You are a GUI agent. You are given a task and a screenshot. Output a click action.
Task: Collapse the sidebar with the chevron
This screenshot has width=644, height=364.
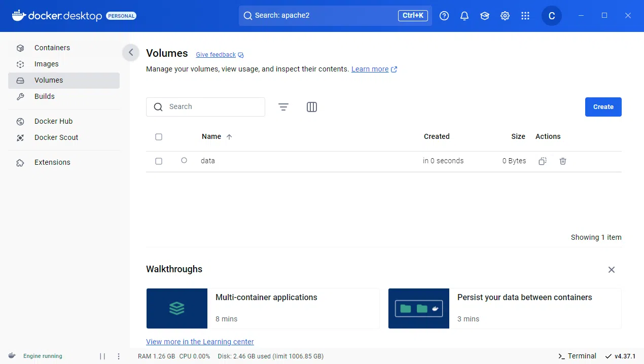click(x=130, y=52)
